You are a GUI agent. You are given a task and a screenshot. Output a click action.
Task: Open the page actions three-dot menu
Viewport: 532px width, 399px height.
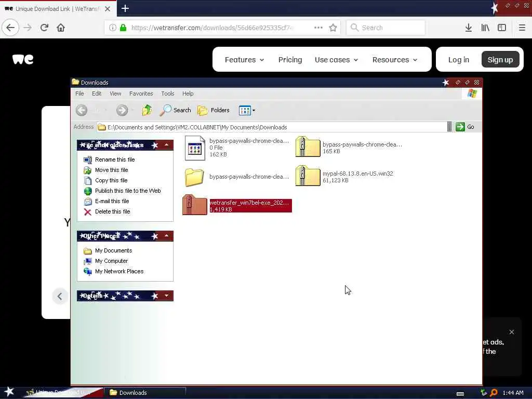pos(318,28)
